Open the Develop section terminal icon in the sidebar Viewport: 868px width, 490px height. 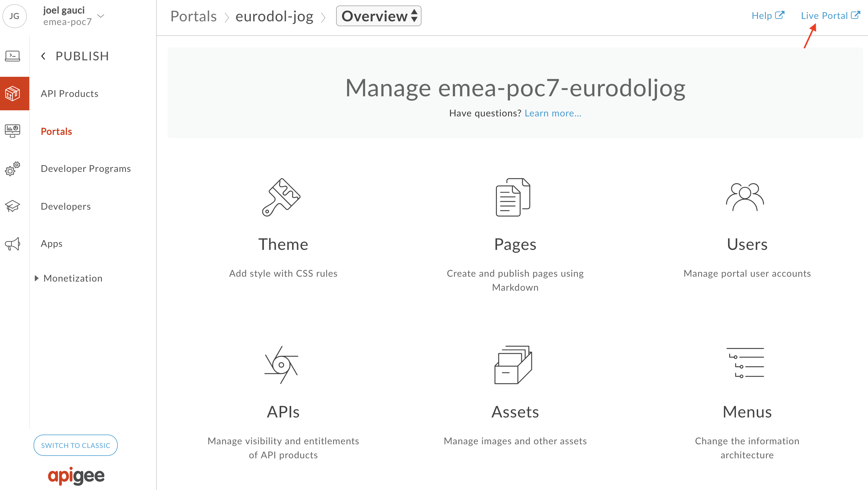(13, 56)
